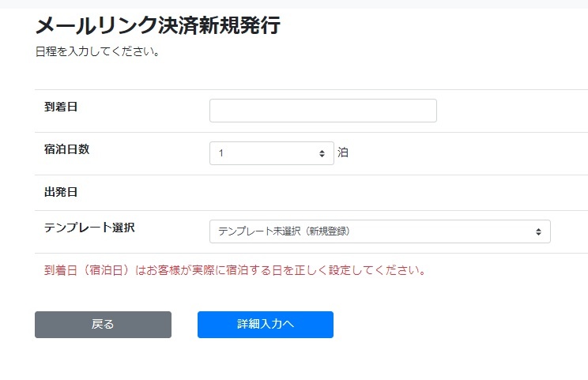Click the 日程を入力してください subtitle text
The height and width of the screenshot is (380, 588).
[x=98, y=51]
